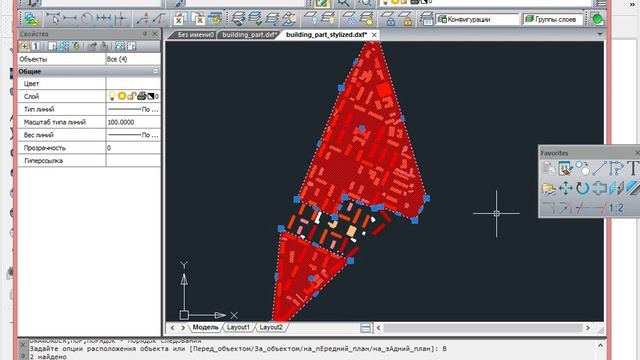
Task: Close the building_part_stylized.dxf tab
Action: [x=374, y=35]
